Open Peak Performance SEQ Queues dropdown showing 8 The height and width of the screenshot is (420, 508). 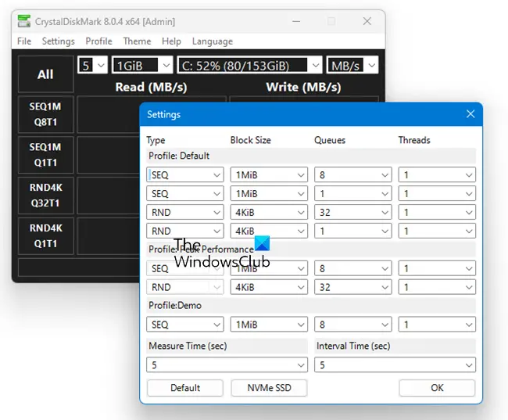tap(353, 268)
